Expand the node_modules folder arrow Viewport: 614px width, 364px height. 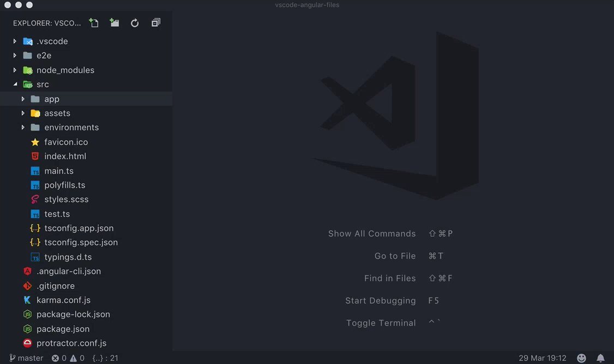[x=15, y=70]
